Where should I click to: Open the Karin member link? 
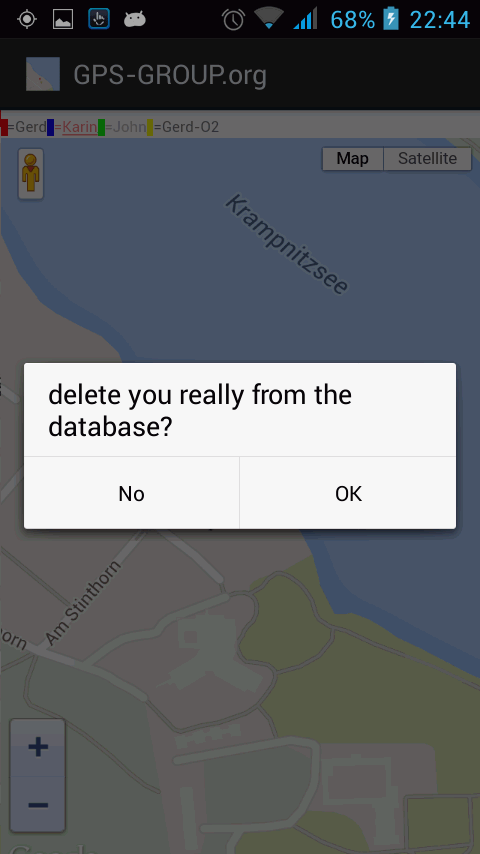click(80, 127)
